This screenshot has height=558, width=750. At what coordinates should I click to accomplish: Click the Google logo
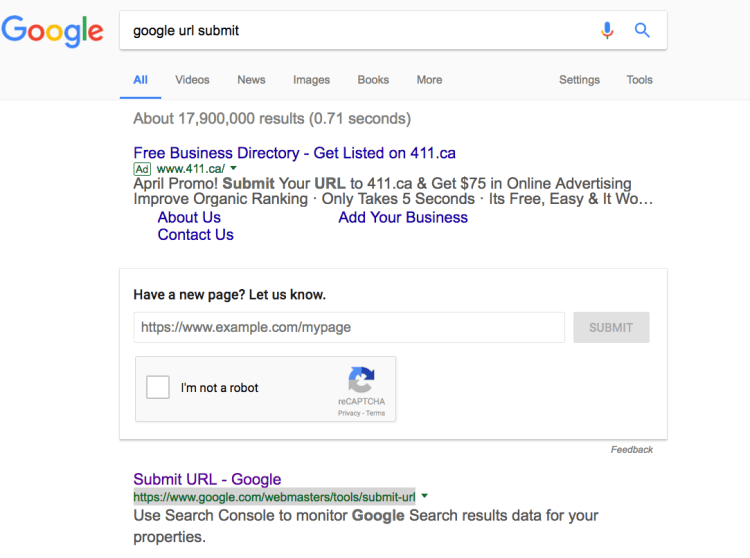(53, 31)
